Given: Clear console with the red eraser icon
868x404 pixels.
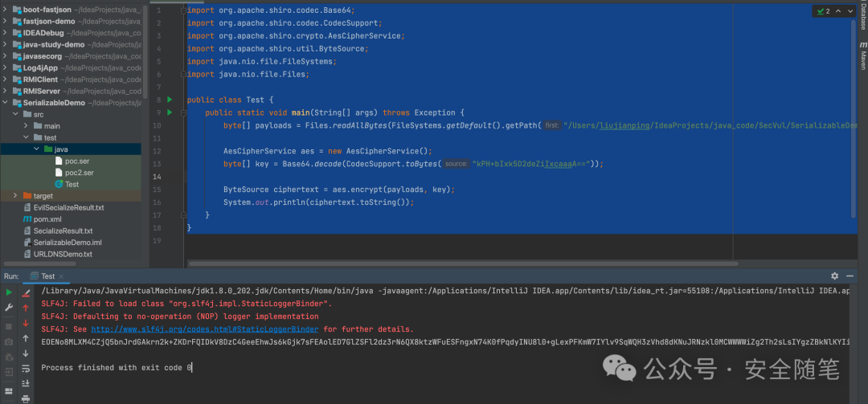Looking at the screenshot, I should pyautogui.click(x=26, y=292).
